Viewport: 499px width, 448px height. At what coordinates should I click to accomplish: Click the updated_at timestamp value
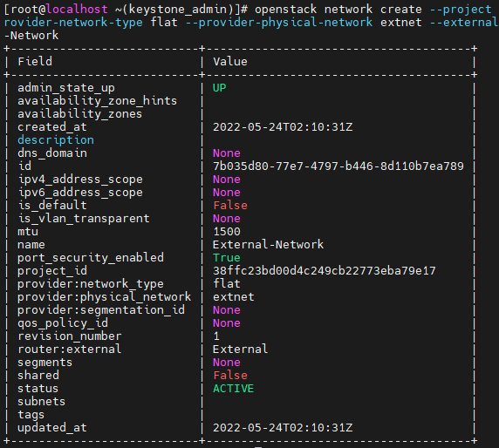[x=283, y=428]
